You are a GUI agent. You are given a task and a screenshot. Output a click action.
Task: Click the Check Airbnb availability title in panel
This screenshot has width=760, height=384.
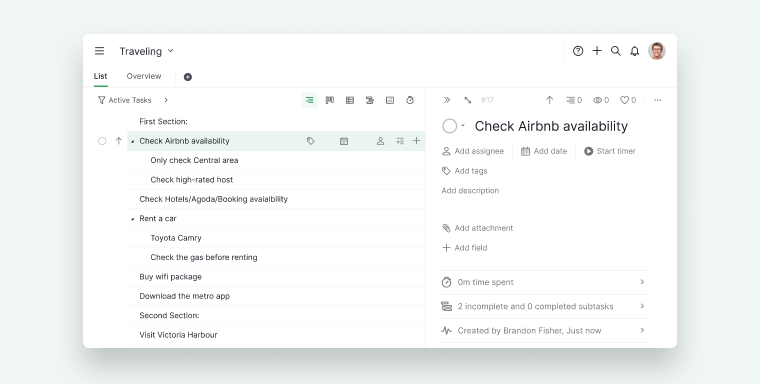click(x=551, y=126)
